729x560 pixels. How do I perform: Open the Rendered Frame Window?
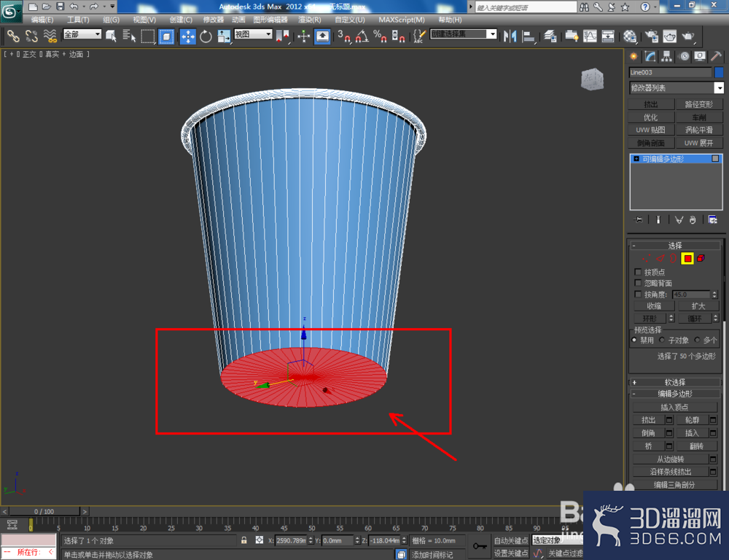point(669,36)
